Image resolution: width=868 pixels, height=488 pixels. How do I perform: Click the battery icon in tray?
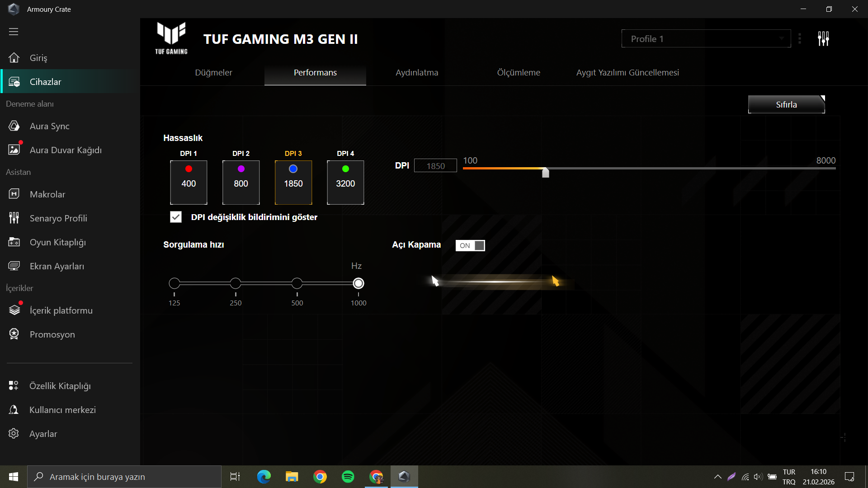[x=772, y=477]
